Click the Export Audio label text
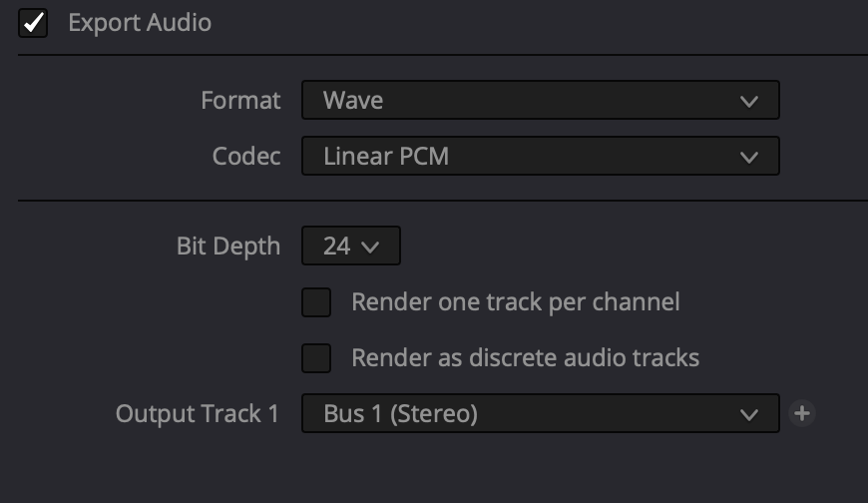The height and width of the screenshot is (503, 868). 140,23
